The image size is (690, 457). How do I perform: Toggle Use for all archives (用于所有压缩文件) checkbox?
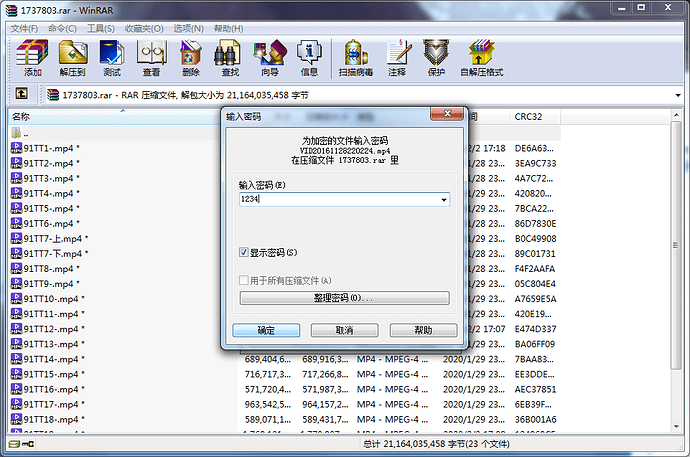click(243, 280)
